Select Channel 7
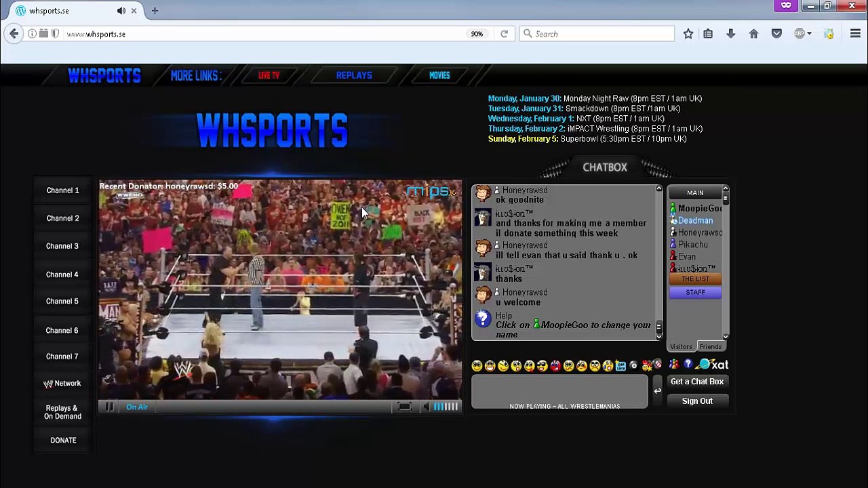This screenshot has height=488, width=868. (62, 356)
